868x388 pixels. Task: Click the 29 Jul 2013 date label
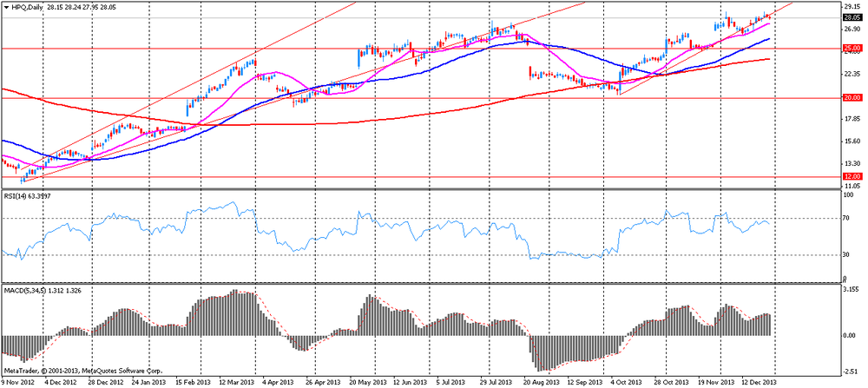tap(496, 382)
